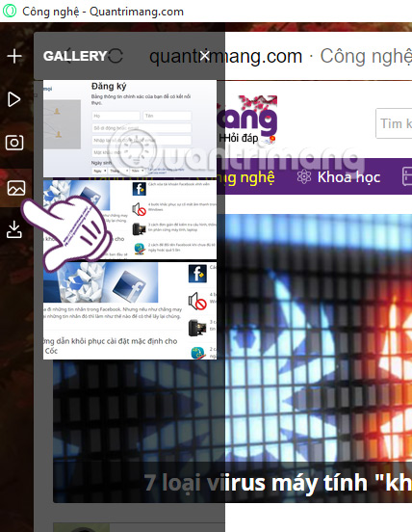Activate the Snap camera tool

point(14,143)
